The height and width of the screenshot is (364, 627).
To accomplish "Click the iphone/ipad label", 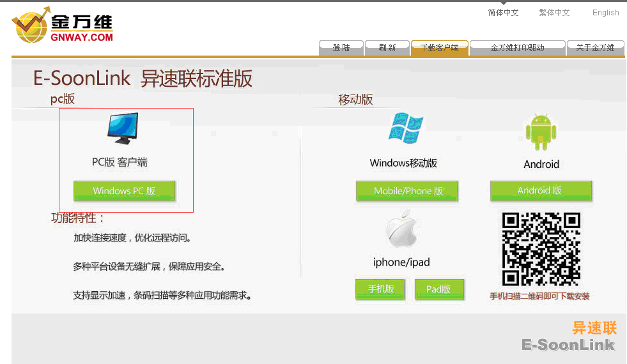I will tap(401, 262).
